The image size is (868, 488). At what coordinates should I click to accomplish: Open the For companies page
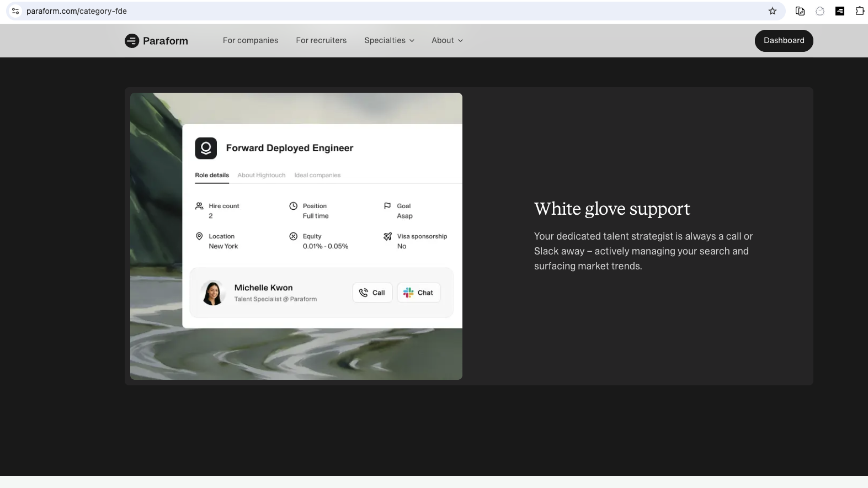[251, 40]
